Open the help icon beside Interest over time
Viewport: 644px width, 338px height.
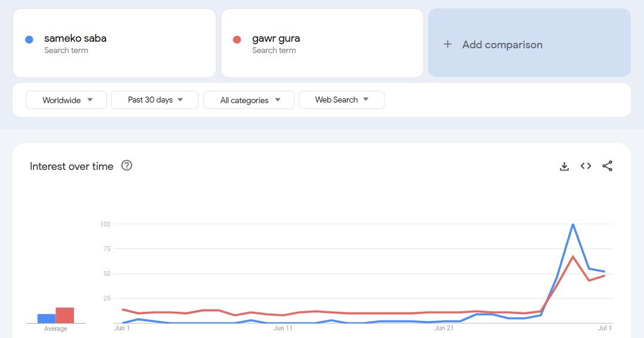click(x=126, y=166)
